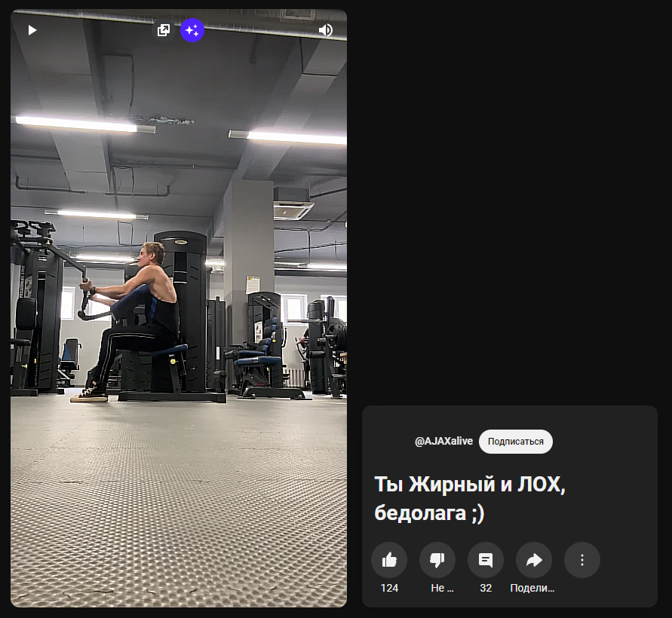Image resolution: width=672 pixels, height=618 pixels.
Task: Open the @AJAXalive channel link
Action: pos(443,441)
